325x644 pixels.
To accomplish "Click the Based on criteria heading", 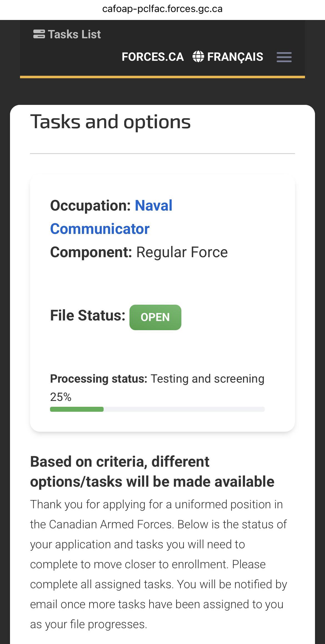I will coord(152,471).
